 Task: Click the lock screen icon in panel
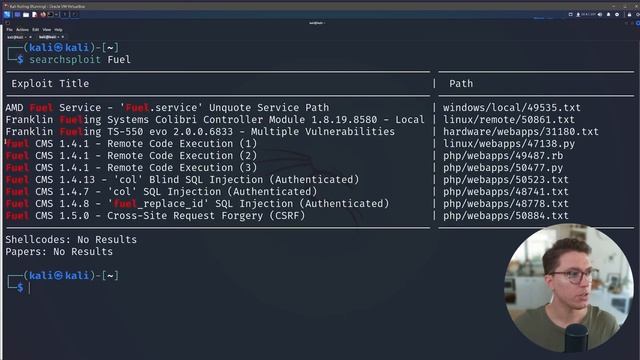[x=629, y=14]
